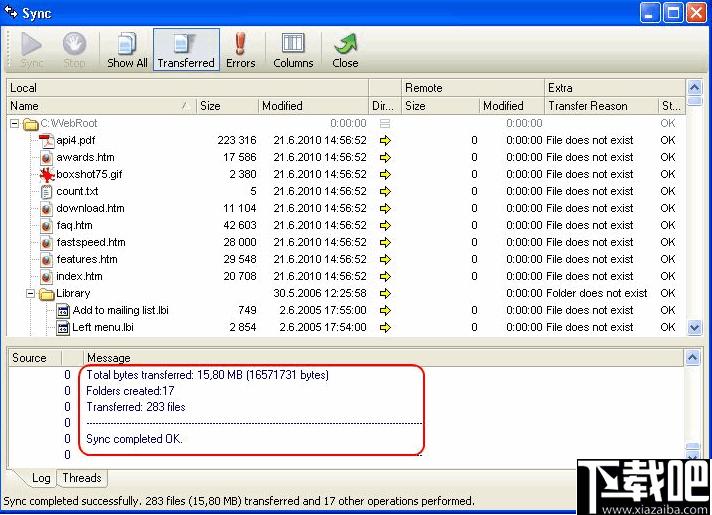Screen dimensions: 712x515
Task: Click the Sync toolbar icon
Action: pos(31,44)
